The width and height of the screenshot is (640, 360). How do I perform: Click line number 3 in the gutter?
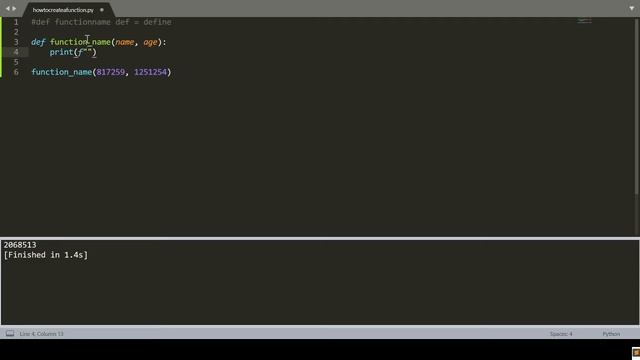click(16, 42)
